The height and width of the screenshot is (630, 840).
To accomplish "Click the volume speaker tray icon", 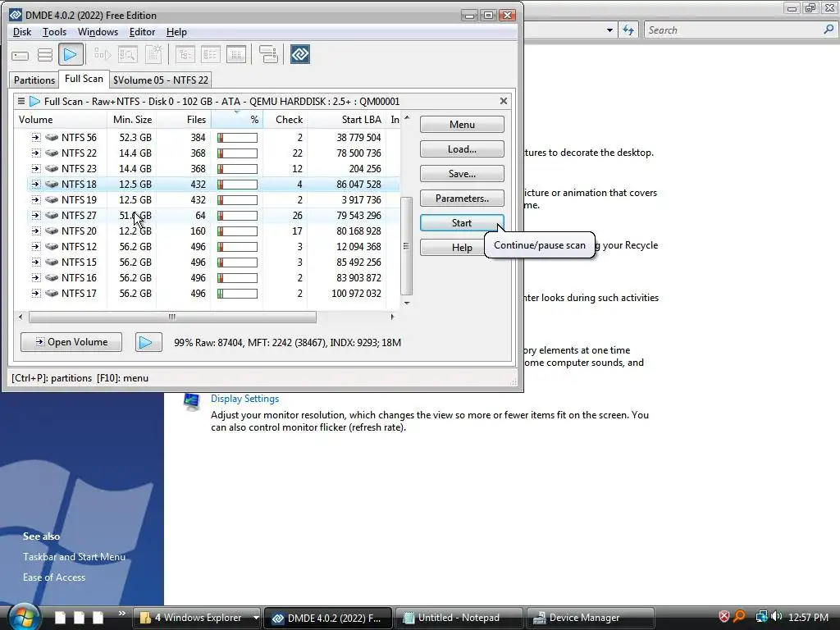I will [777, 617].
